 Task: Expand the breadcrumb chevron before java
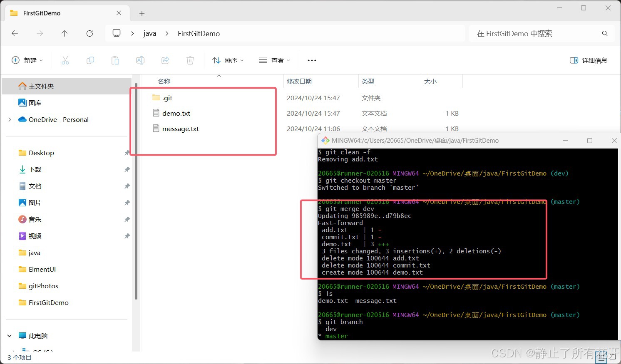coord(132,33)
